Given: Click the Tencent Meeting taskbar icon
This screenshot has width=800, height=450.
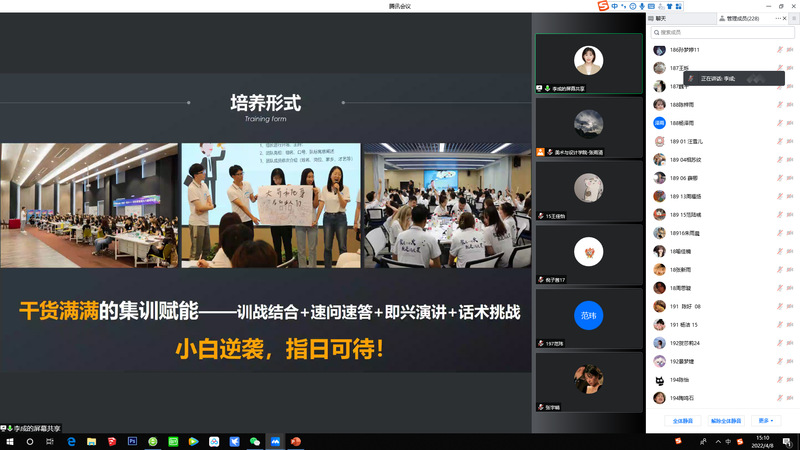Looking at the screenshot, I should point(274,441).
